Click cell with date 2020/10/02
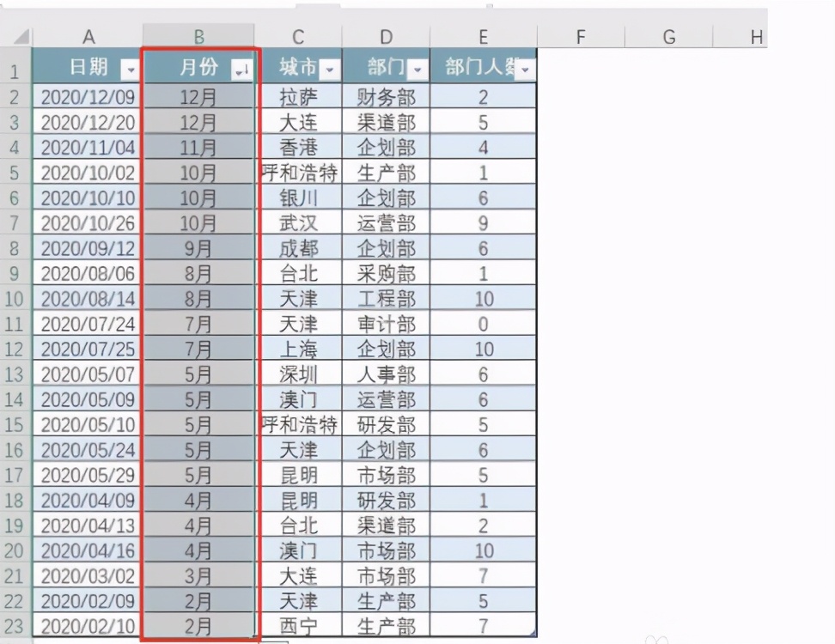 [x=88, y=173]
